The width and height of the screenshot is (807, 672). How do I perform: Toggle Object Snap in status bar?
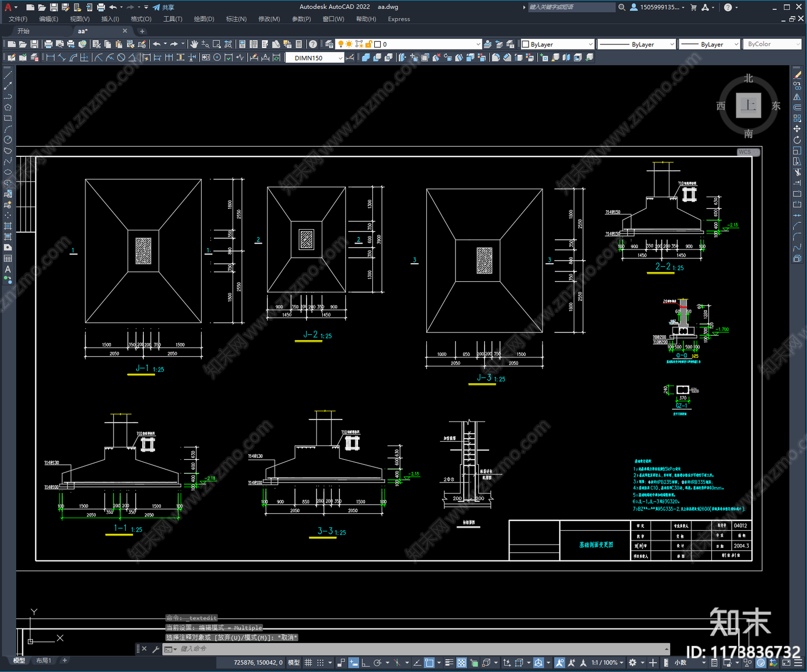click(x=429, y=662)
